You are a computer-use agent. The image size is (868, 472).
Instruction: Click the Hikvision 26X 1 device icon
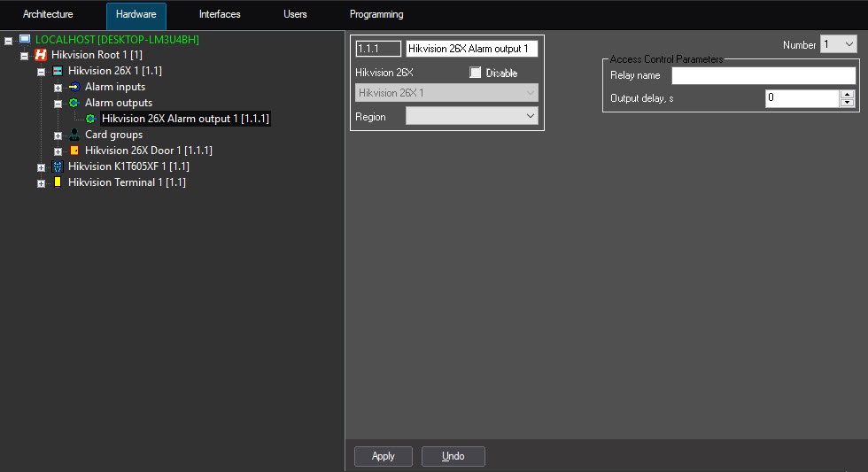(58, 71)
